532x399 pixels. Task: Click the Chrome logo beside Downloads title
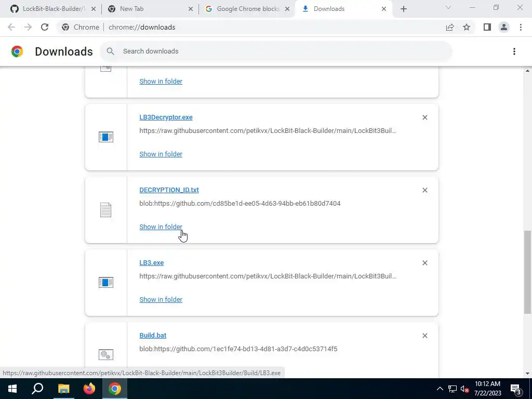pos(17,51)
